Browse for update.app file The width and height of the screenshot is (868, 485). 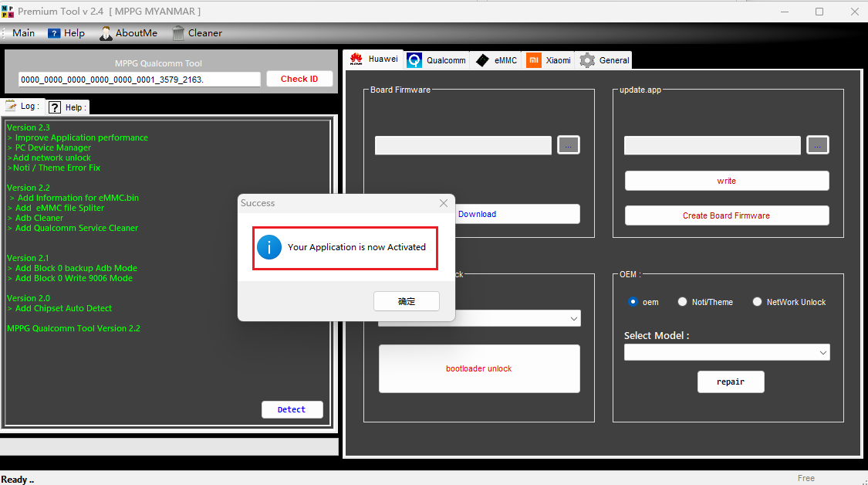tap(817, 144)
